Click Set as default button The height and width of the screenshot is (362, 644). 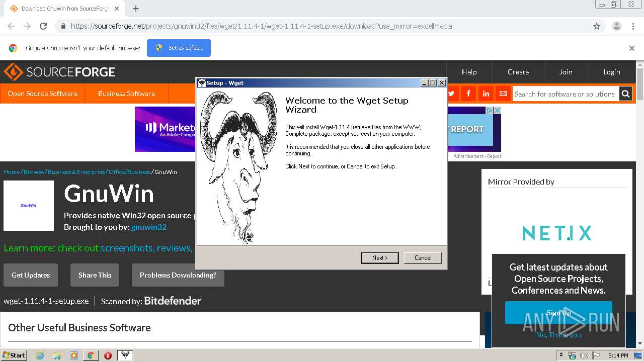[179, 48]
